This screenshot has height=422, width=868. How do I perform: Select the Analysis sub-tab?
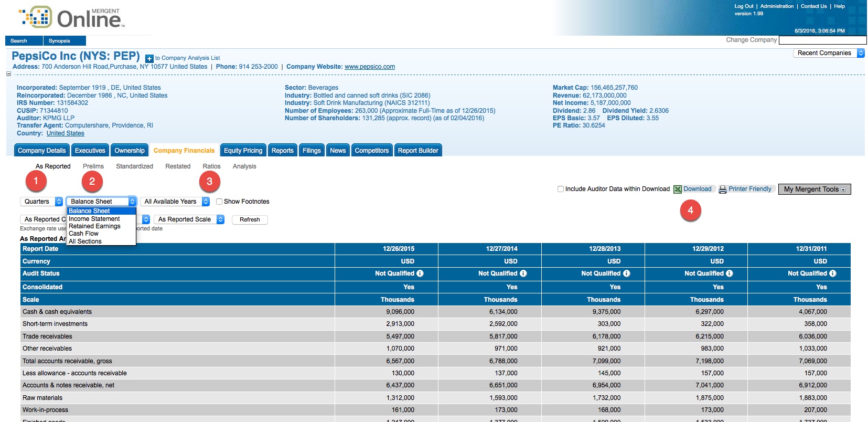pos(244,166)
